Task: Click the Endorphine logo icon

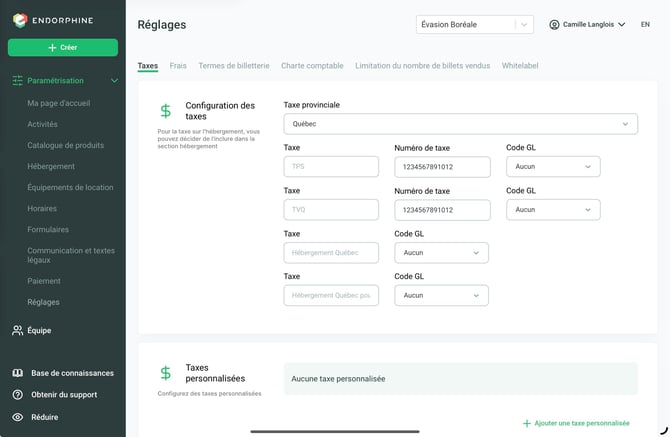Action: tap(20, 20)
